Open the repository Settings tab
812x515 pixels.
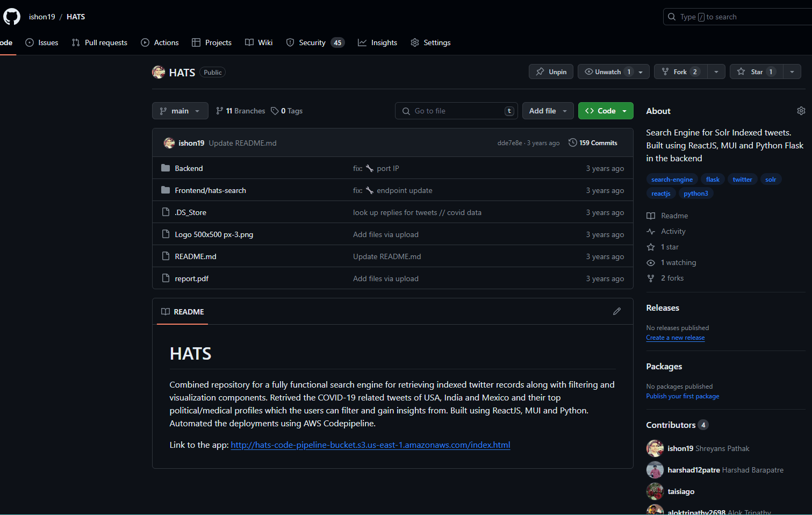coord(430,42)
